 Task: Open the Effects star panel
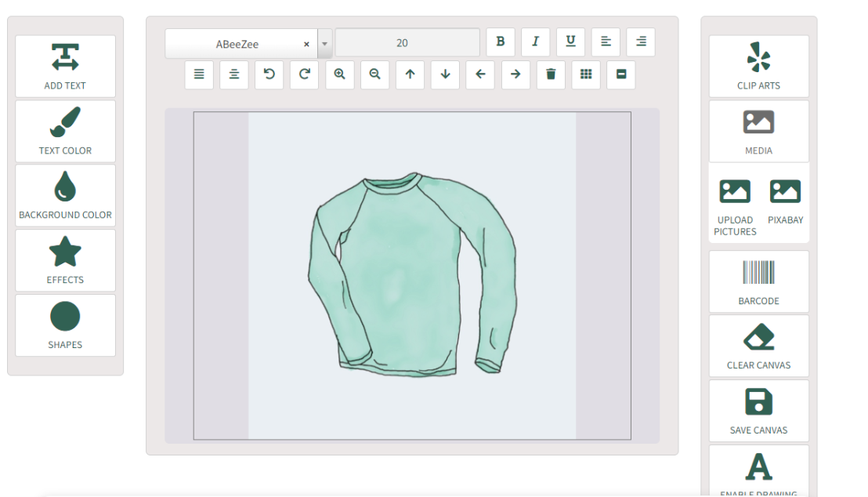coord(65,260)
